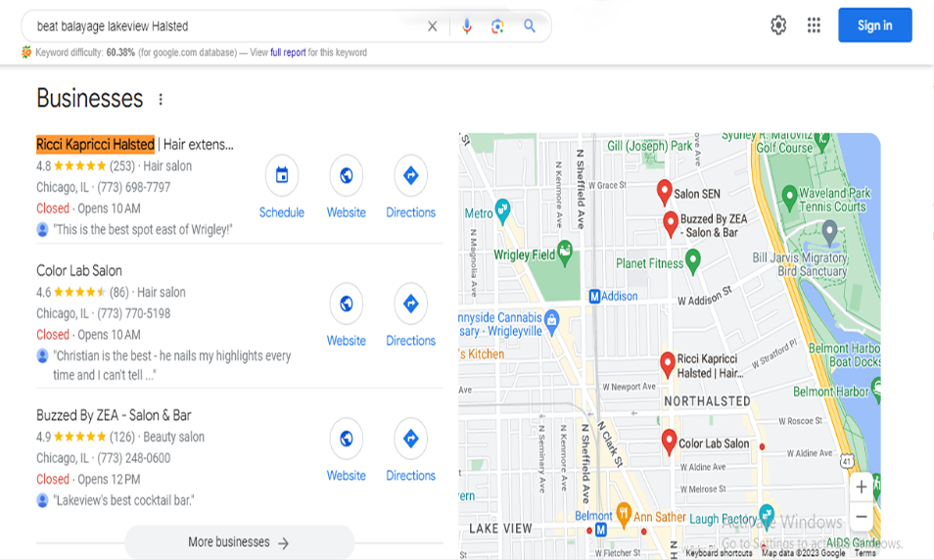Image resolution: width=934 pixels, height=560 pixels.
Task: Open Businesses more options menu
Action: tap(161, 100)
